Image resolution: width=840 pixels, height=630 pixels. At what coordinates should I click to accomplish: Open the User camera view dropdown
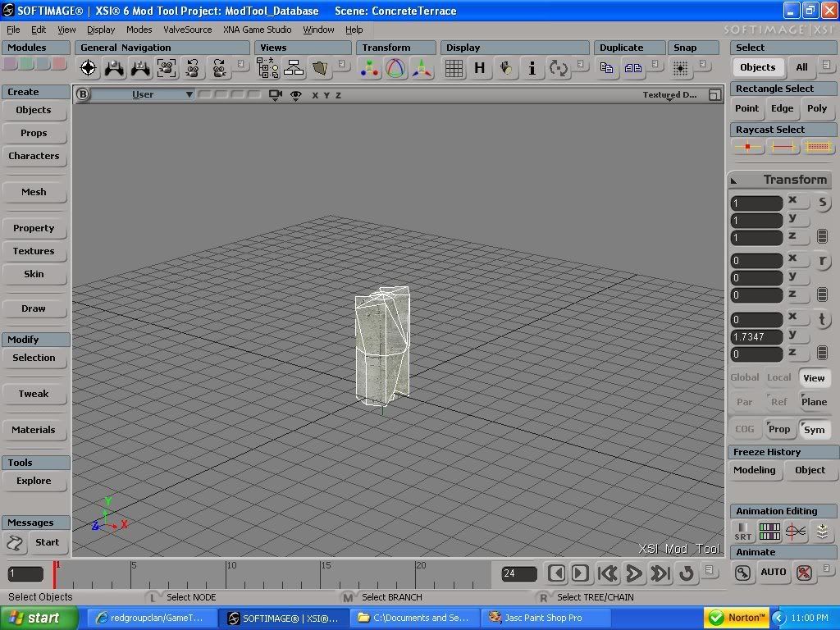(143, 95)
